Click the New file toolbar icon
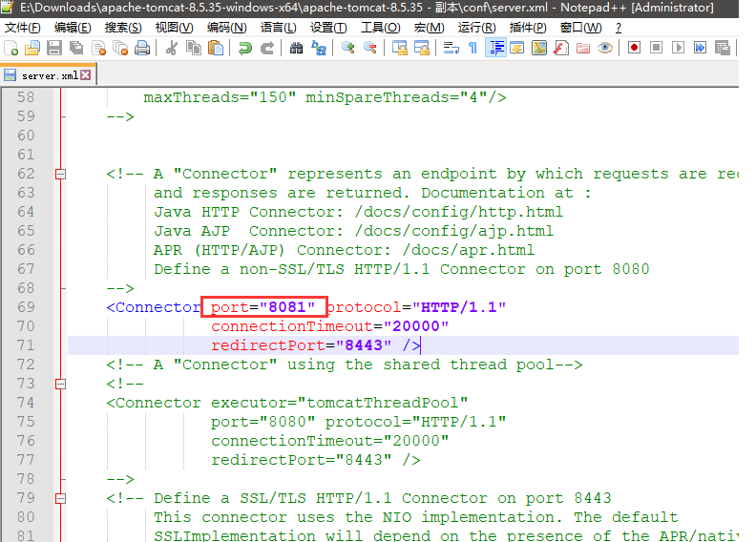Image resolution: width=756 pixels, height=542 pixels. click(x=11, y=48)
